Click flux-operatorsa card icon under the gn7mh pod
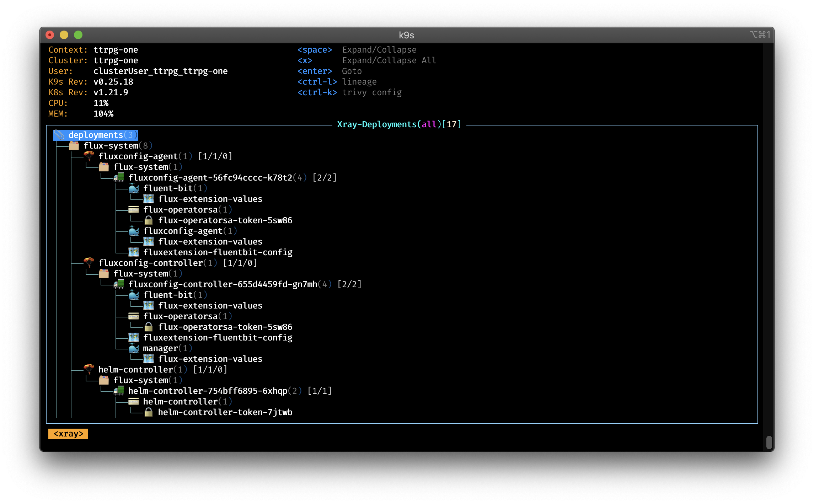814x504 pixels. pyautogui.click(x=134, y=316)
